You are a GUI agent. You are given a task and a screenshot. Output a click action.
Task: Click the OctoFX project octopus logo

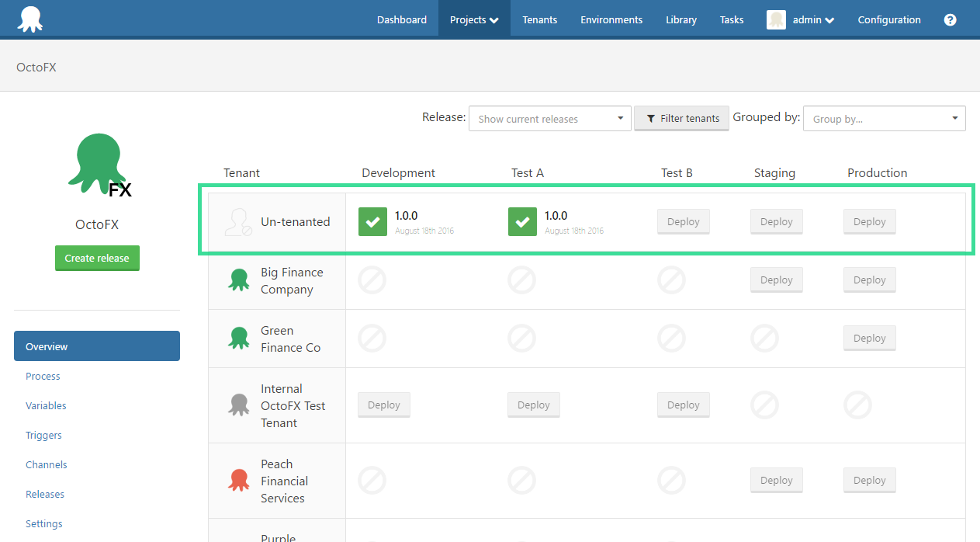click(97, 163)
